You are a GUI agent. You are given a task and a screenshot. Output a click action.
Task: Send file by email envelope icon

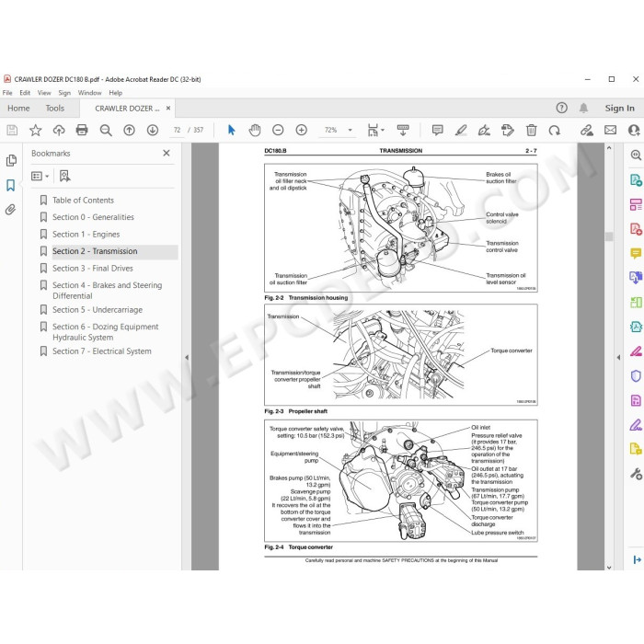click(x=610, y=131)
